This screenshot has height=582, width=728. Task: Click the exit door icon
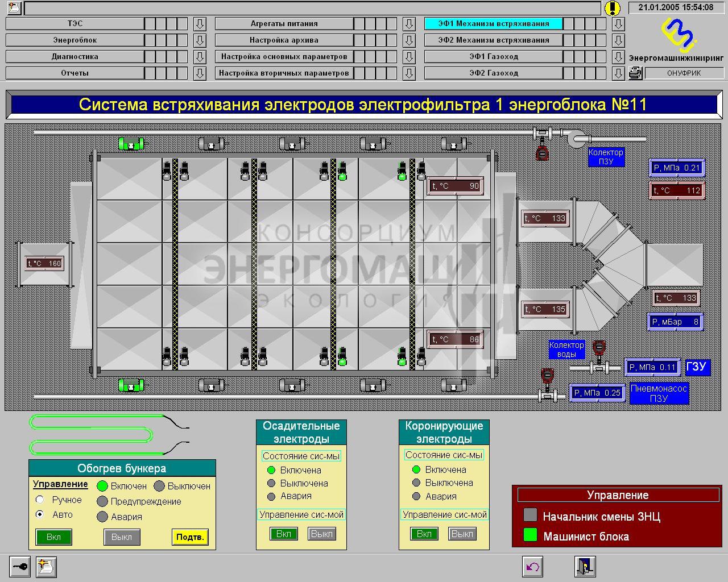click(x=585, y=567)
